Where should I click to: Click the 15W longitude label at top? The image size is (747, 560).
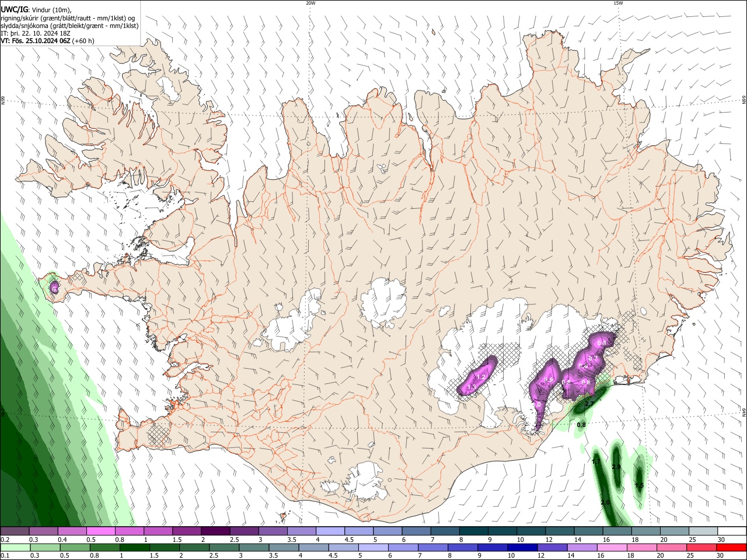point(618,3)
